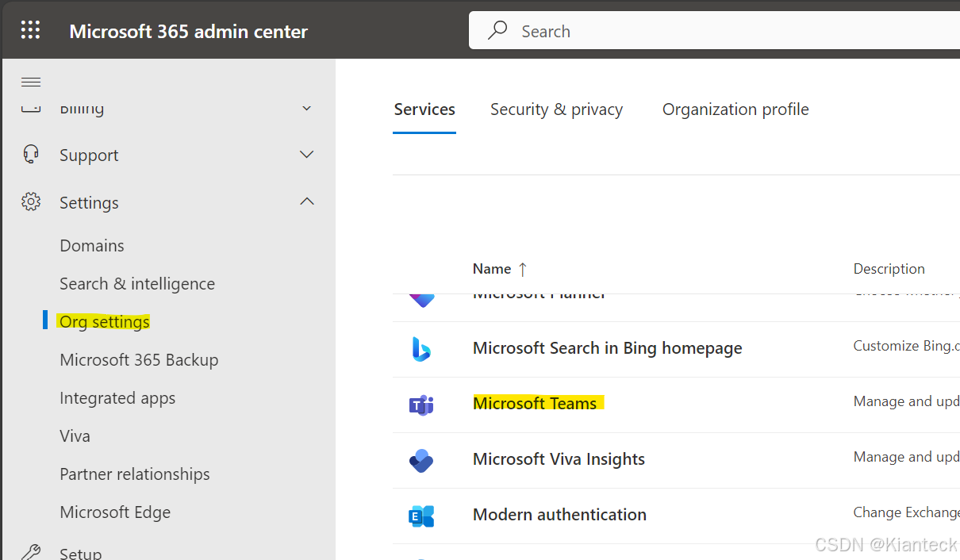Click the Bing logo icon
The image size is (960, 560).
pyautogui.click(x=421, y=348)
